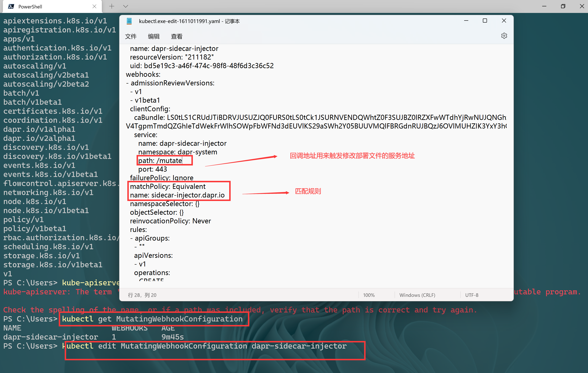588x373 pixels.
Task: Click 'batch/v1beta1' in terminal output
Action: point(32,102)
